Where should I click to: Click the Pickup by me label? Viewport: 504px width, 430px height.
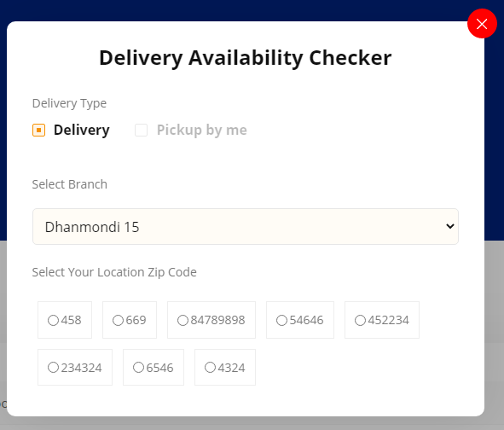coord(202,131)
